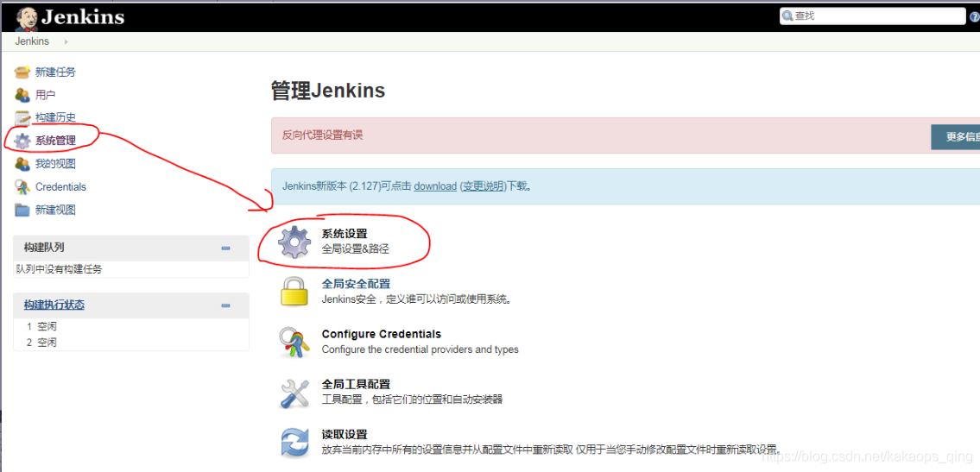Click the 新建任务 new item icon
The width and height of the screenshot is (980, 472).
(x=22, y=72)
